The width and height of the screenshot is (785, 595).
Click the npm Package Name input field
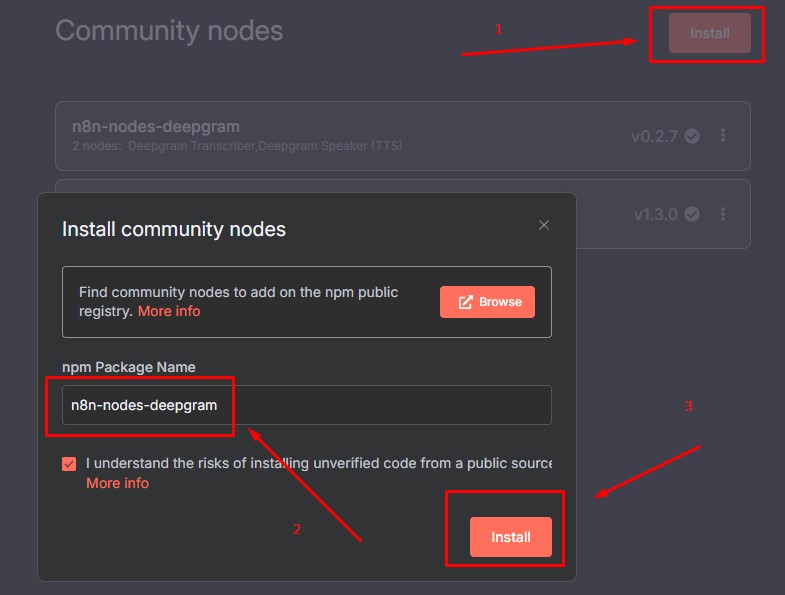[x=307, y=405]
